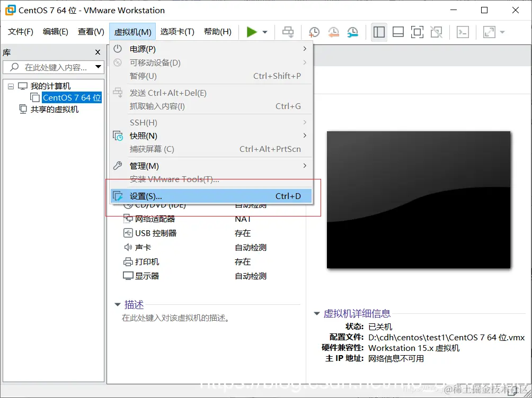The width and height of the screenshot is (532, 398).
Task: Close the 库 library panel
Action: click(97, 52)
